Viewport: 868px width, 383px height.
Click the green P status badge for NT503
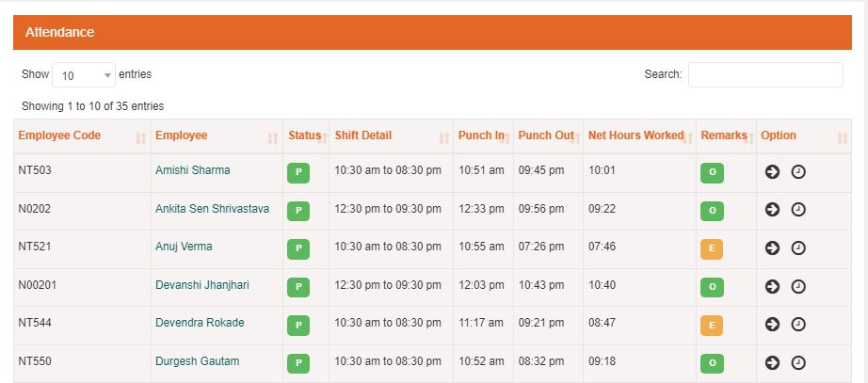(298, 173)
